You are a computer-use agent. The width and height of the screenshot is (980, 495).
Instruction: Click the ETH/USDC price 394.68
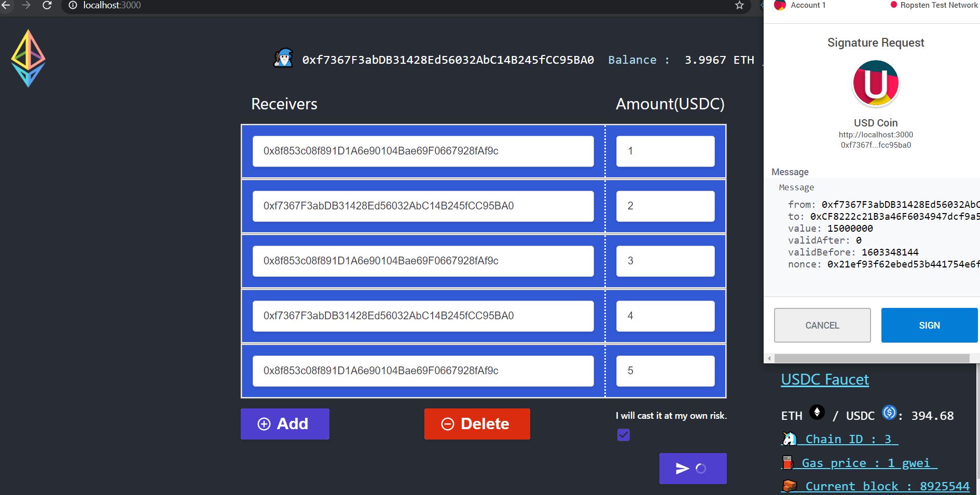click(932, 416)
